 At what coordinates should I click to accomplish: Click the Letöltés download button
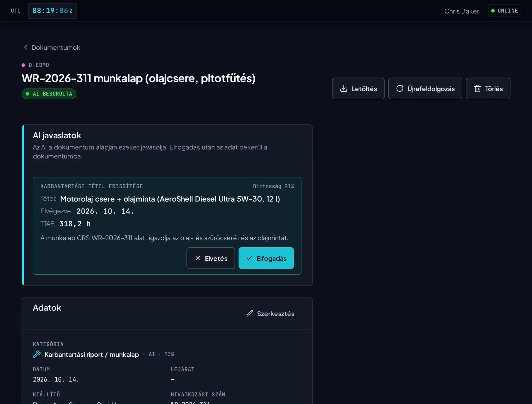358,89
